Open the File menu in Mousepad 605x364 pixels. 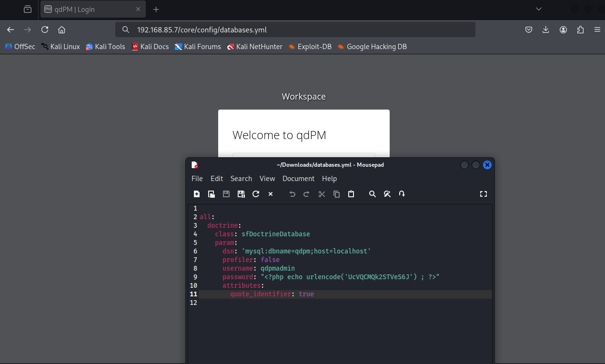197,179
